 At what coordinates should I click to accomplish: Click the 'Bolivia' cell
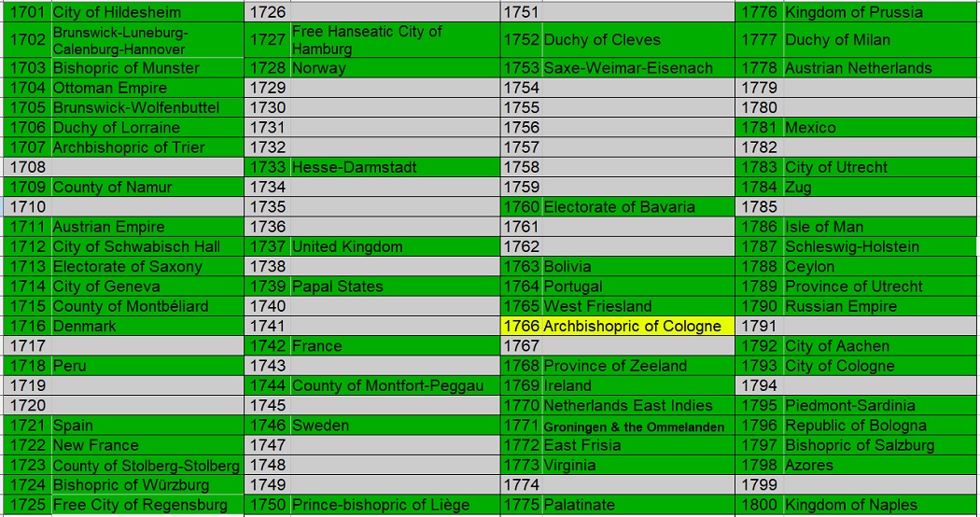point(638,266)
